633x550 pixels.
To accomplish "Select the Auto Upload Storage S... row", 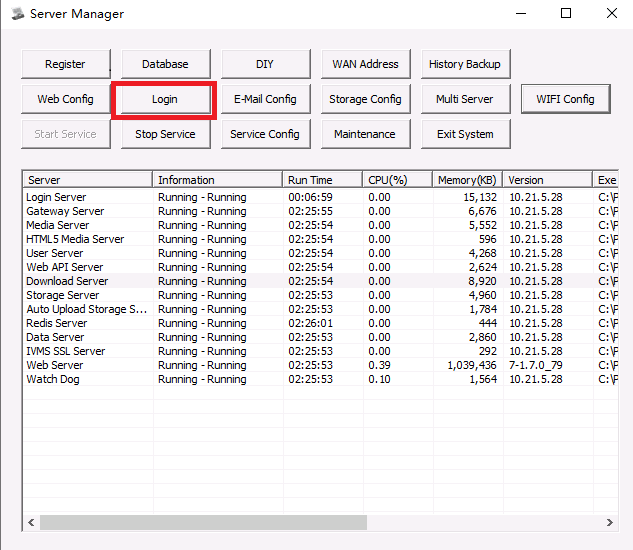I will [321, 309].
